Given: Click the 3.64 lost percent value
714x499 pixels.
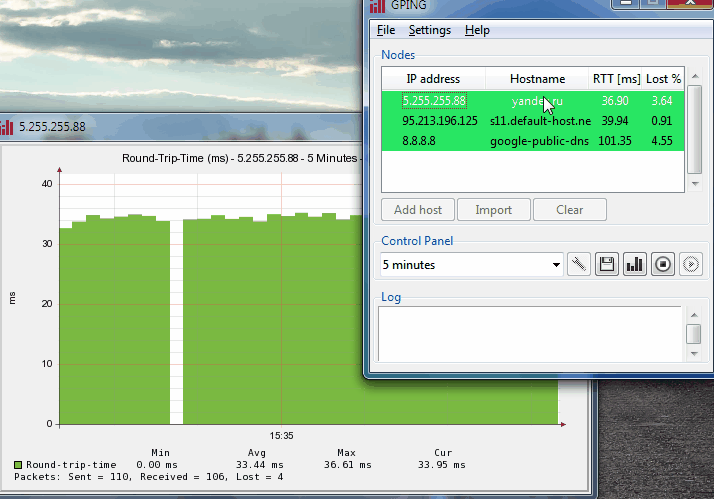Looking at the screenshot, I should click(662, 101).
